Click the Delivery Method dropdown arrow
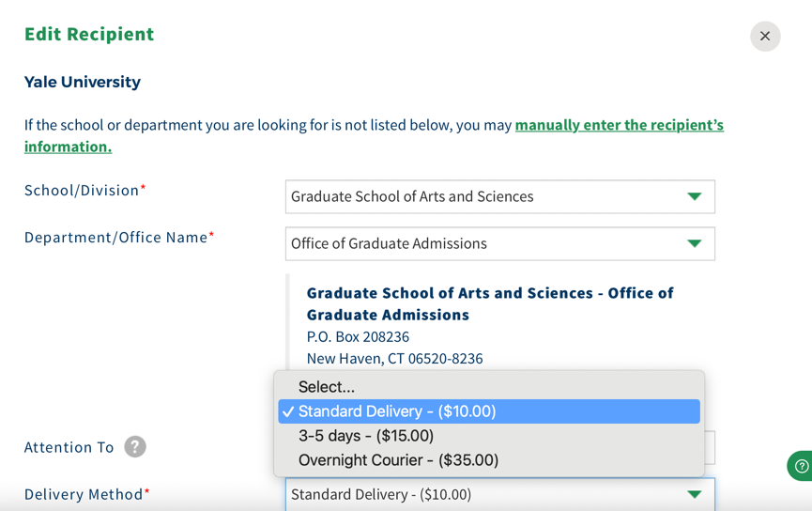Image resolution: width=812 pixels, height=511 pixels. [694, 494]
